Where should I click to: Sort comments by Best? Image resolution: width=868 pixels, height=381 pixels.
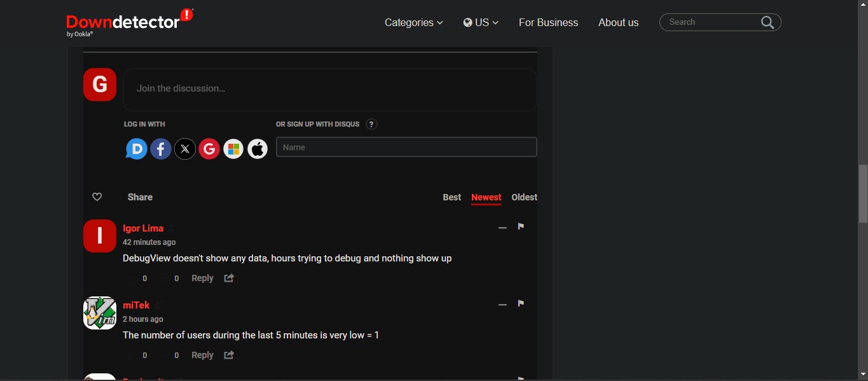pyautogui.click(x=452, y=197)
